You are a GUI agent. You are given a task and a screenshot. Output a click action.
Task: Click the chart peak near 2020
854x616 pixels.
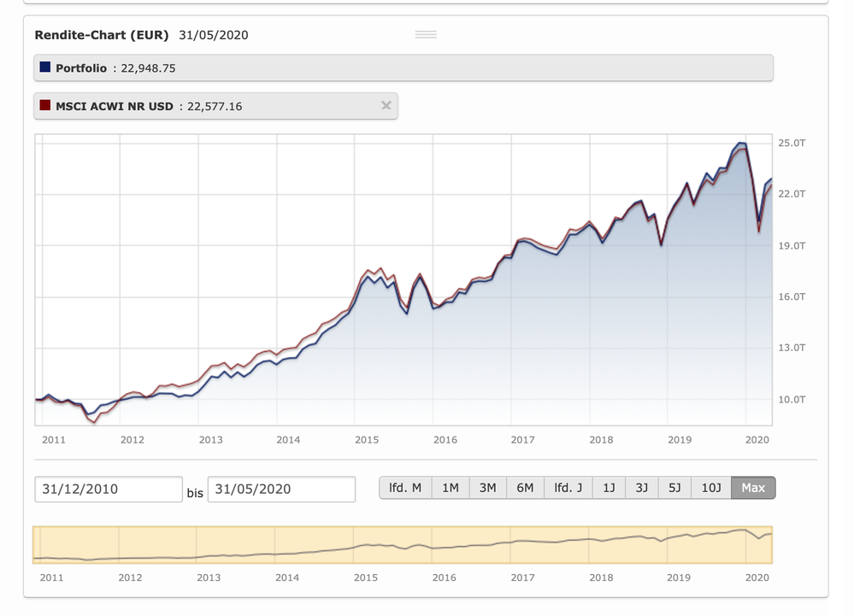point(740,144)
